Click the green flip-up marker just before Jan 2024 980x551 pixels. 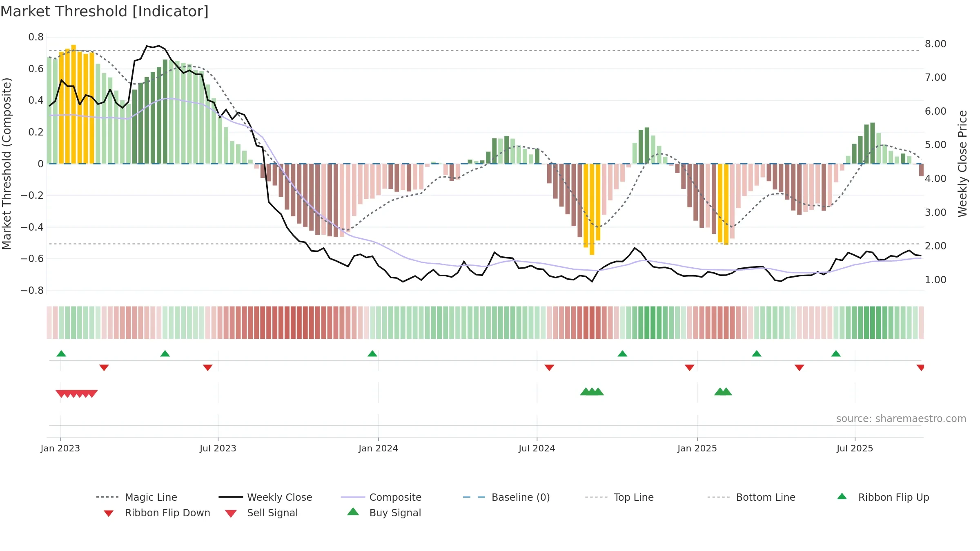click(372, 353)
